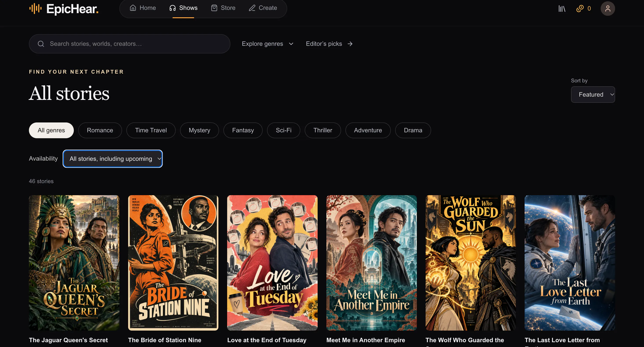Click the title The Jaguar Queen's Secret

[x=68, y=340]
